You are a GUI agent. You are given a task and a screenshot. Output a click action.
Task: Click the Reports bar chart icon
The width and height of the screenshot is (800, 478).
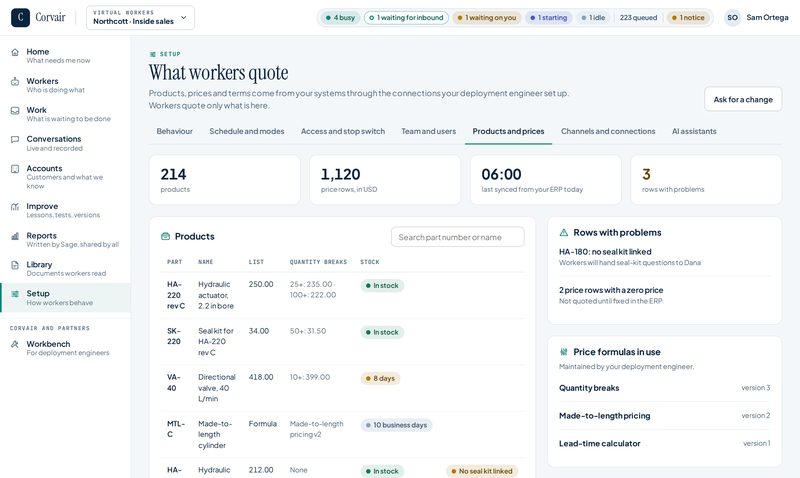pyautogui.click(x=15, y=236)
